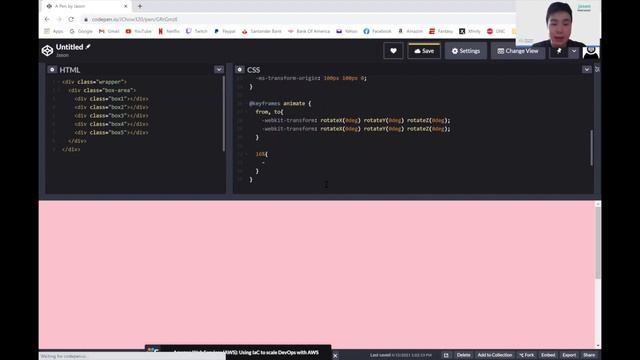Pin this pen with the pin icon
The width and height of the screenshot is (640, 360).
click(559, 51)
